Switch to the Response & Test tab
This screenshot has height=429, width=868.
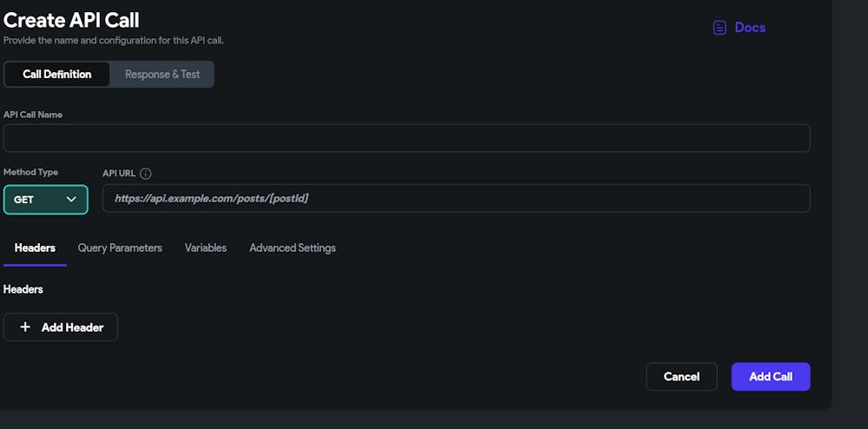pyautogui.click(x=162, y=75)
